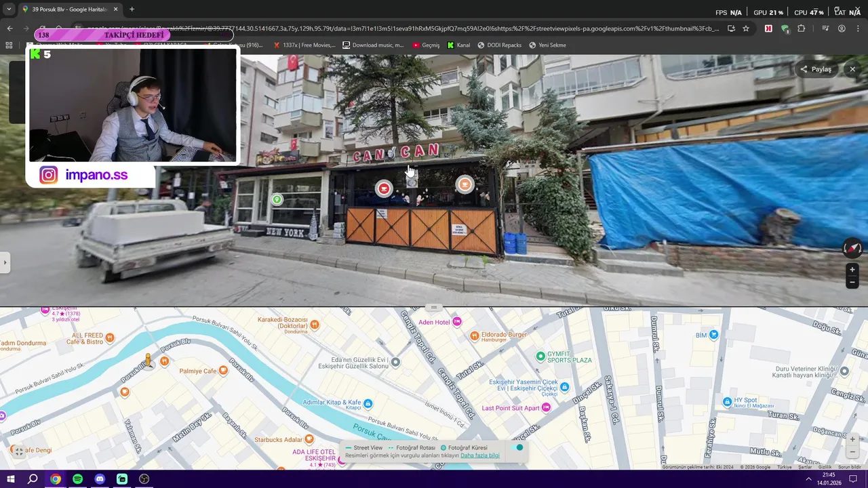Bookmark this page with star icon
This screenshot has height=488, width=868.
pos(746,28)
